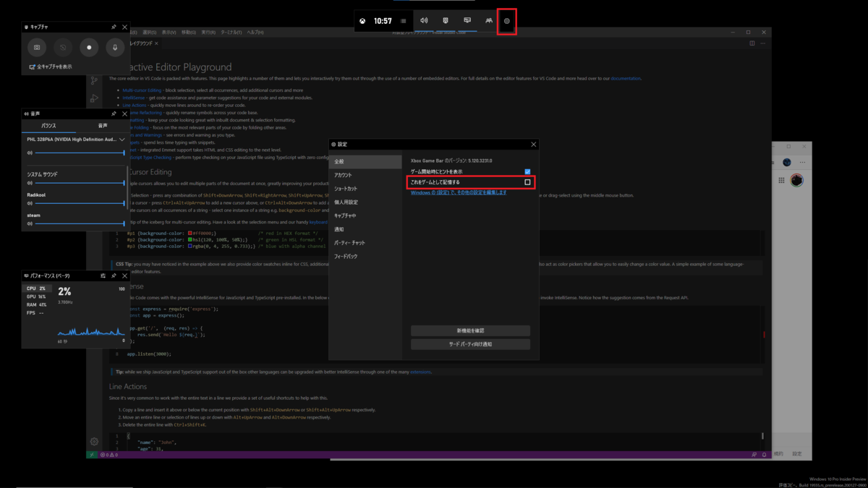Screen dimensions: 868x488
Task: Open 移動 menu in VS Code
Action: (x=188, y=33)
